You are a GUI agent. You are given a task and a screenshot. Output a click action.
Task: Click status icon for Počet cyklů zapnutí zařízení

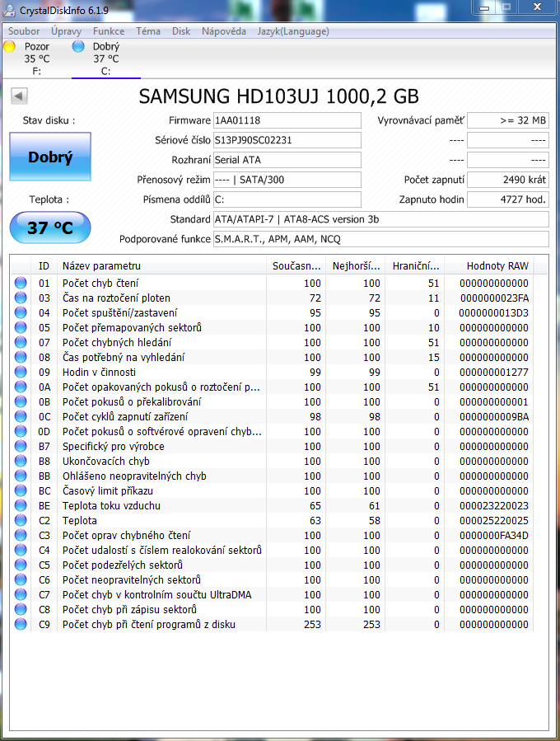[x=21, y=416]
